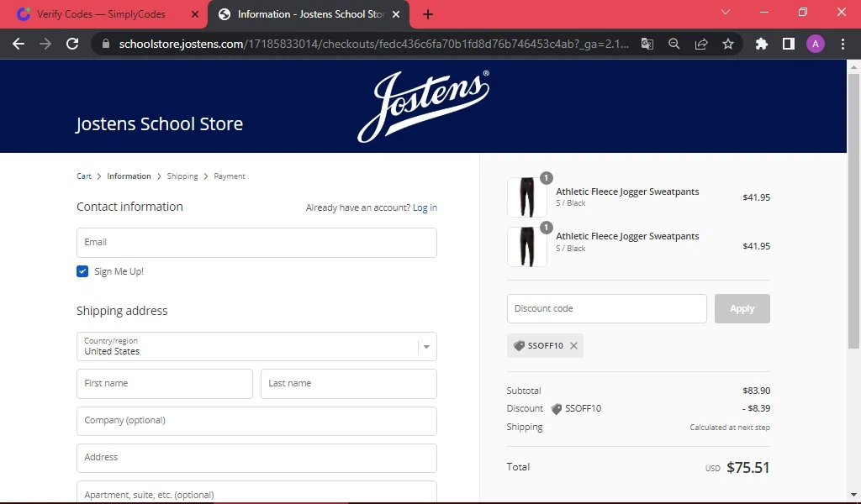
Task: Click the SSOFF10 tag icon in chip
Action: (519, 345)
